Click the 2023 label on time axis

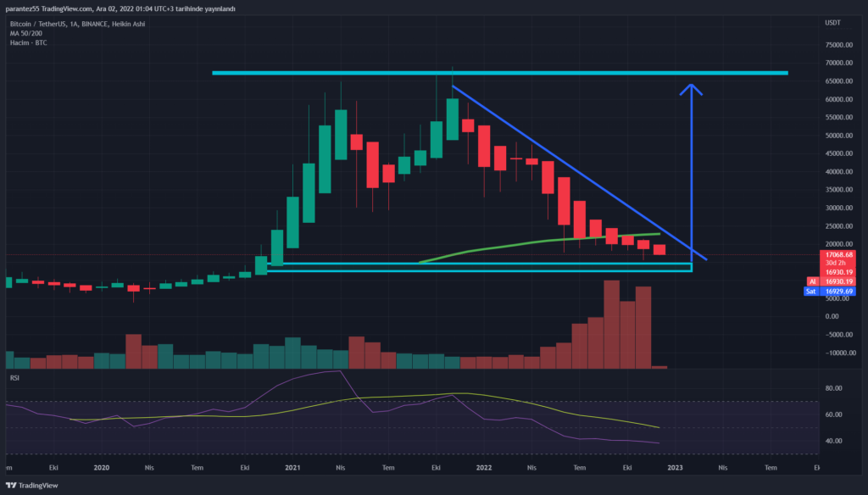click(x=675, y=467)
